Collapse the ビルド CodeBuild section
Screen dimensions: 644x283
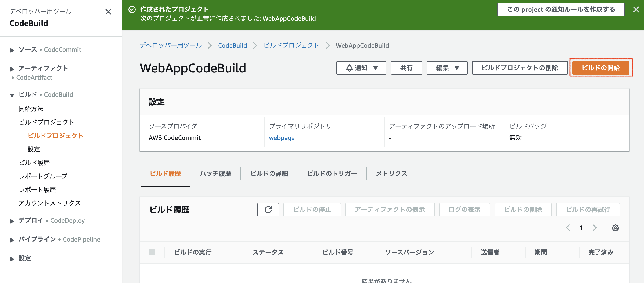[12, 95]
